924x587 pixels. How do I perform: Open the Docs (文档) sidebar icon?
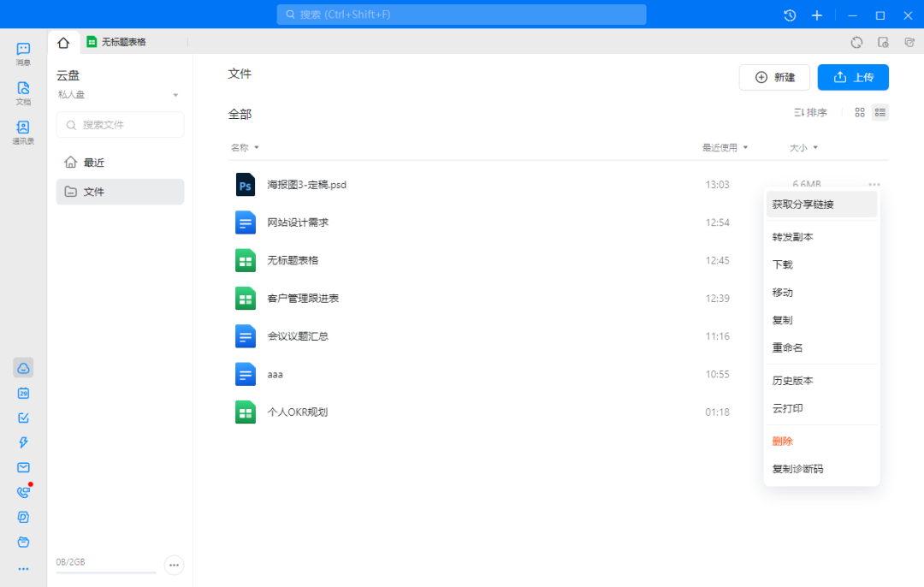click(23, 93)
